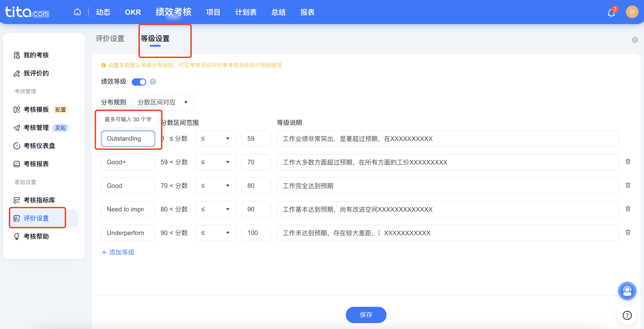Click the 考核管理 paper plane icon
644x329 pixels.
pyautogui.click(x=17, y=128)
